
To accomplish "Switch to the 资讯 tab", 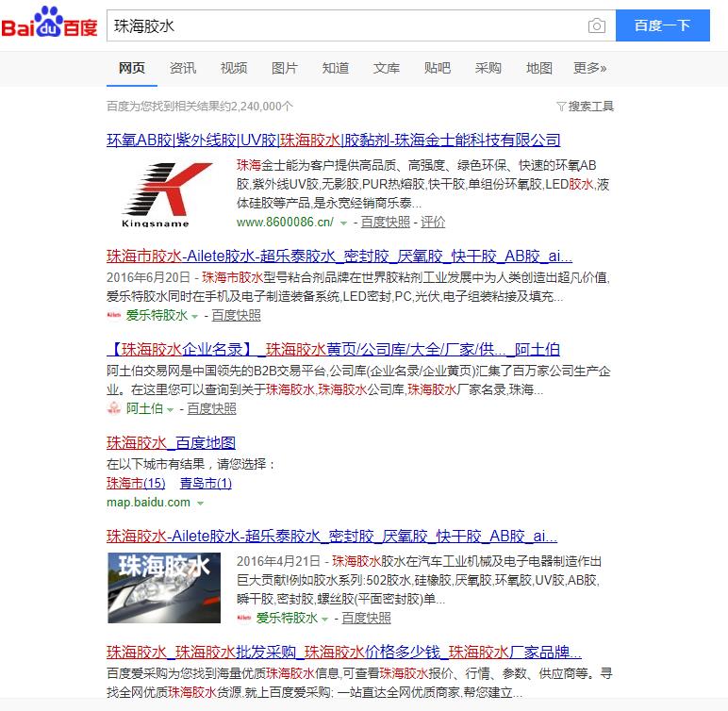I will (183, 68).
